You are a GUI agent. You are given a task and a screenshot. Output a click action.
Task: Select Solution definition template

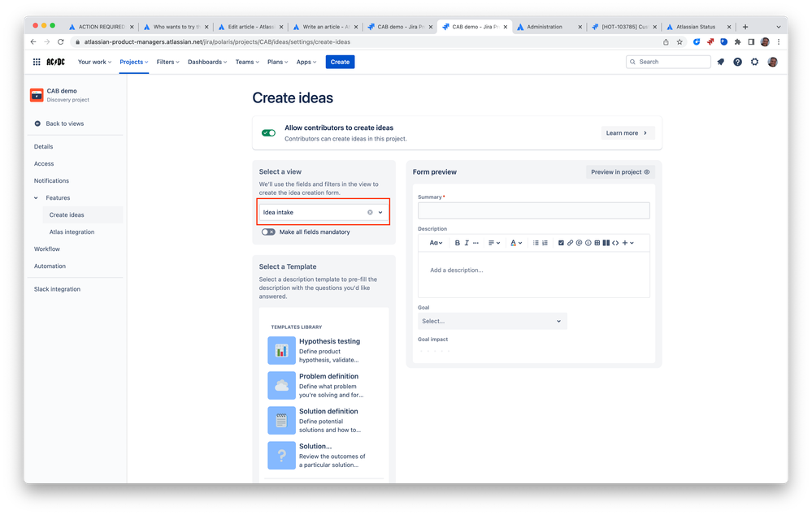tap(323, 420)
